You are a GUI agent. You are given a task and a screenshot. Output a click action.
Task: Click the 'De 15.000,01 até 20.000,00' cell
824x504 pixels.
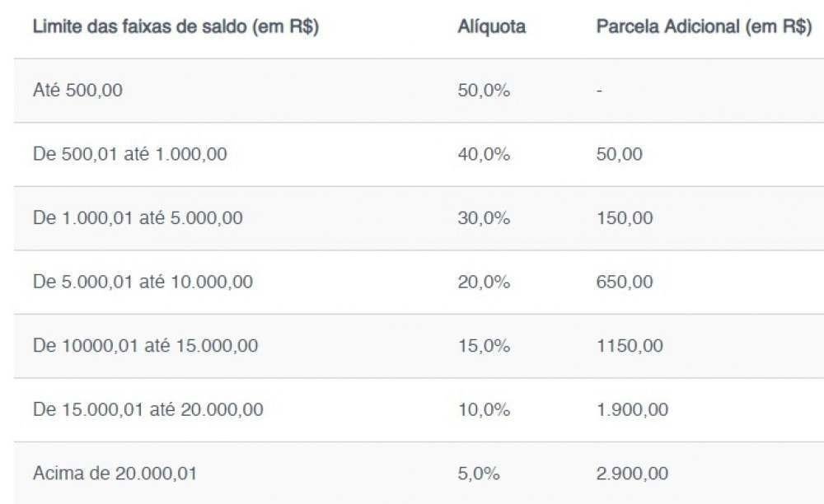pyautogui.click(x=148, y=409)
